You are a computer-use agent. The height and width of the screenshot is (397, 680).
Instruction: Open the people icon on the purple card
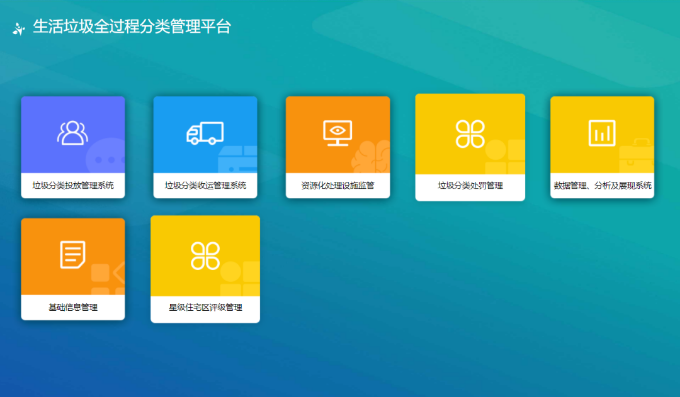(72, 132)
